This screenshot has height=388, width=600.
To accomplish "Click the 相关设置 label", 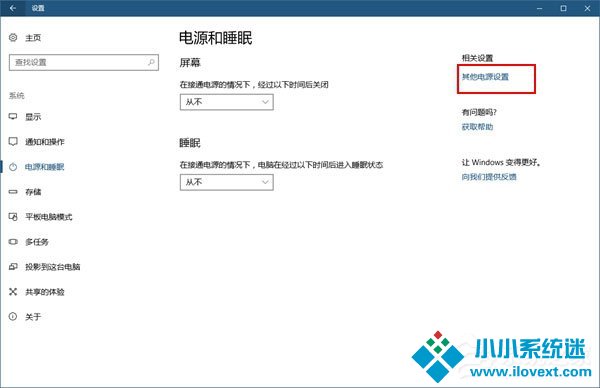I will pyautogui.click(x=477, y=58).
